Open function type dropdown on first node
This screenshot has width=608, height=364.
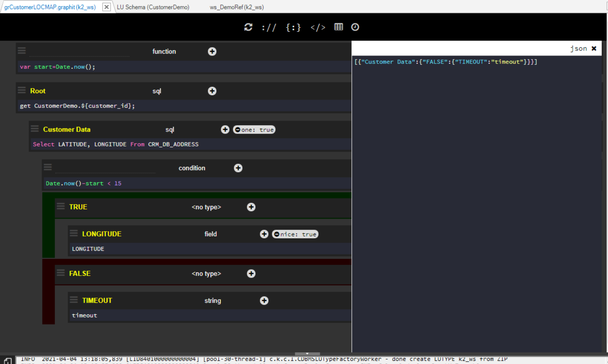point(164,51)
